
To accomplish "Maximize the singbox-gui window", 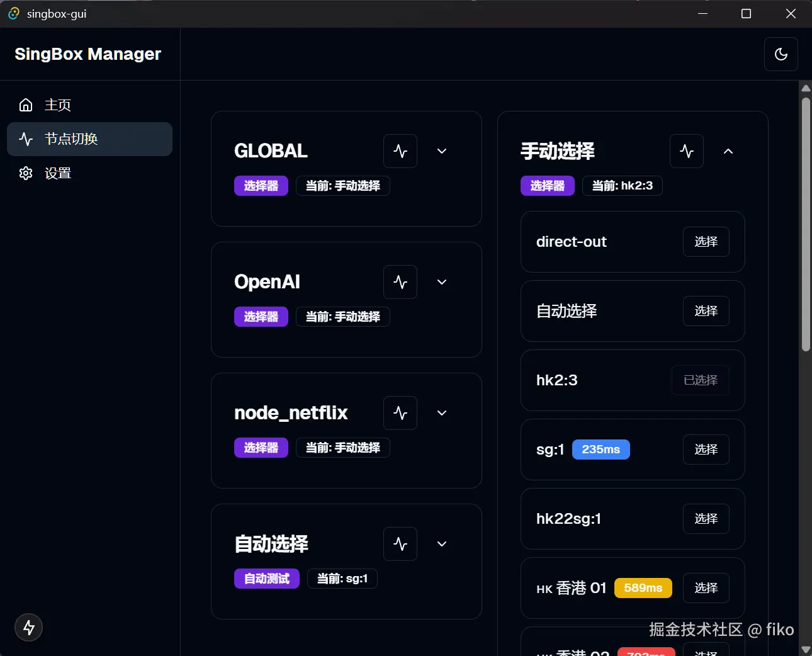I will 747,13.
